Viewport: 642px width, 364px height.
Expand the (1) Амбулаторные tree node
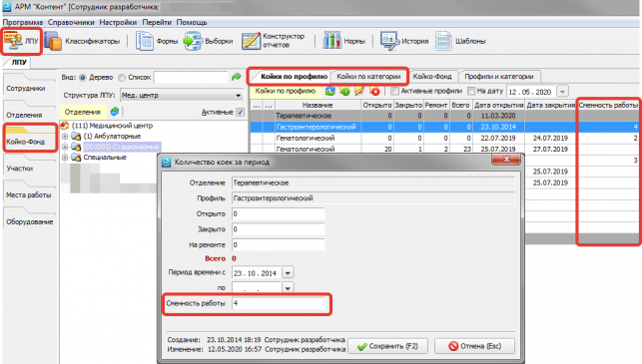click(x=65, y=137)
